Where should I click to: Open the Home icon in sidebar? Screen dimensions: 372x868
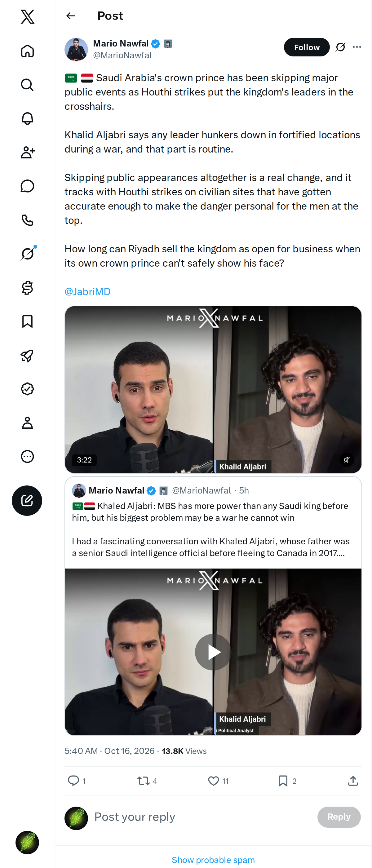tap(27, 51)
